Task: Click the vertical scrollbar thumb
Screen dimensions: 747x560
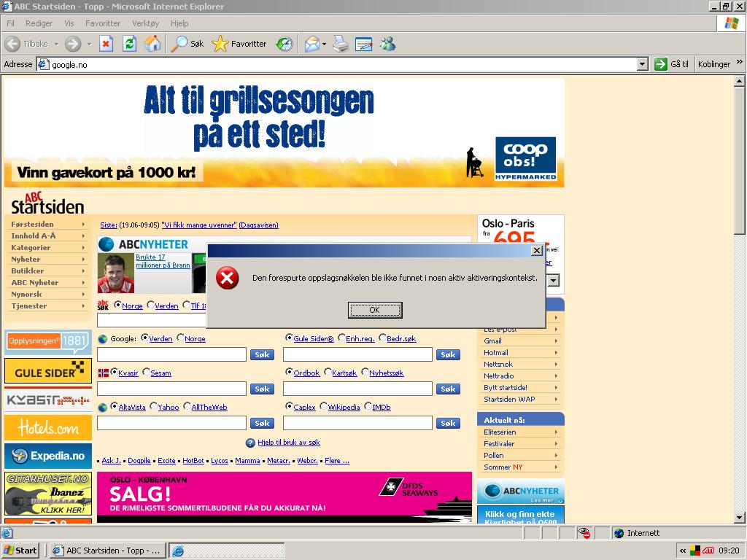Action: tap(740, 160)
